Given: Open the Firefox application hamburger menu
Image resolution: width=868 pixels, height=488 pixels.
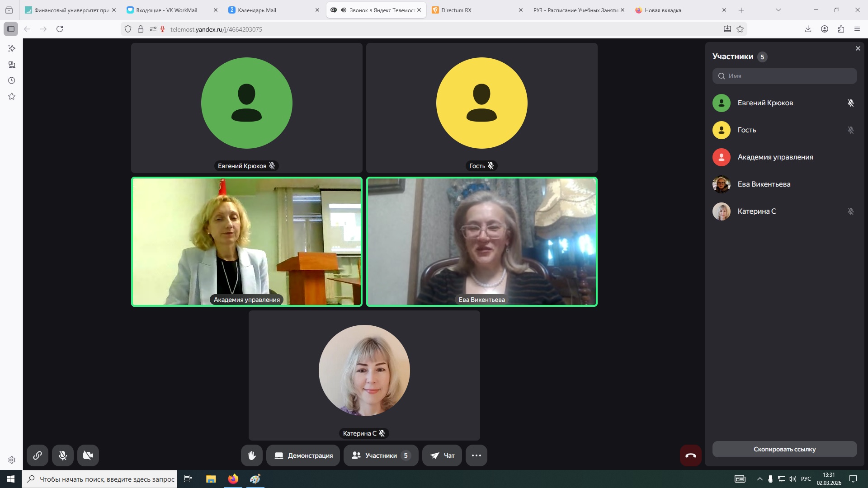Looking at the screenshot, I should pyautogui.click(x=857, y=29).
